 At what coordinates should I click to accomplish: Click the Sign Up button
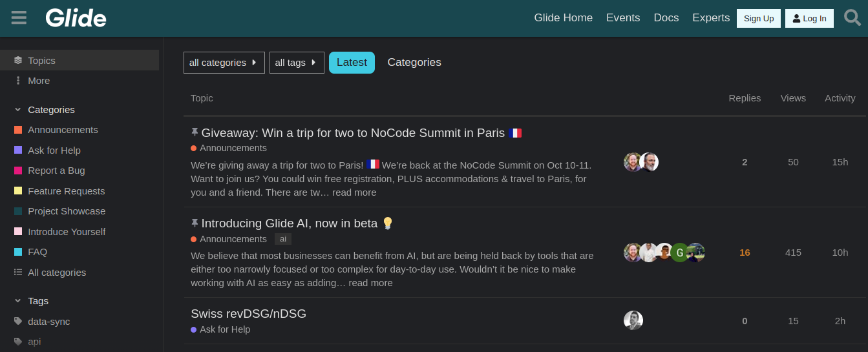point(759,18)
